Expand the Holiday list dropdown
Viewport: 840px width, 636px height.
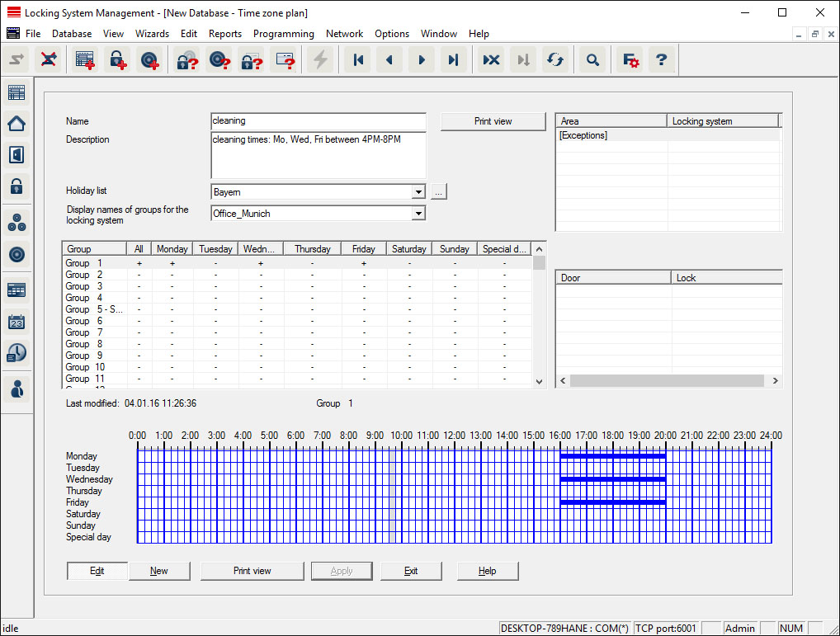pyautogui.click(x=418, y=192)
